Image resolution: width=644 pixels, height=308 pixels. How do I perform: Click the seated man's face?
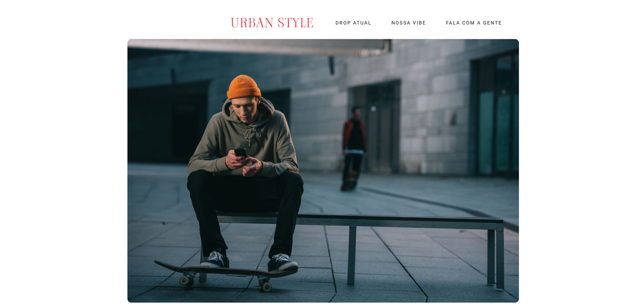pyautogui.click(x=244, y=109)
